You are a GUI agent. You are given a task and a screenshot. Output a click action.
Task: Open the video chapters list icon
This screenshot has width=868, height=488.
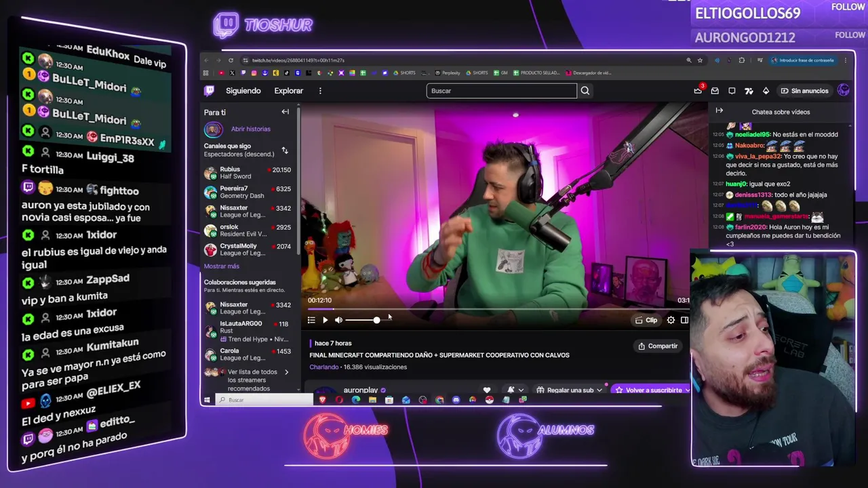311,320
